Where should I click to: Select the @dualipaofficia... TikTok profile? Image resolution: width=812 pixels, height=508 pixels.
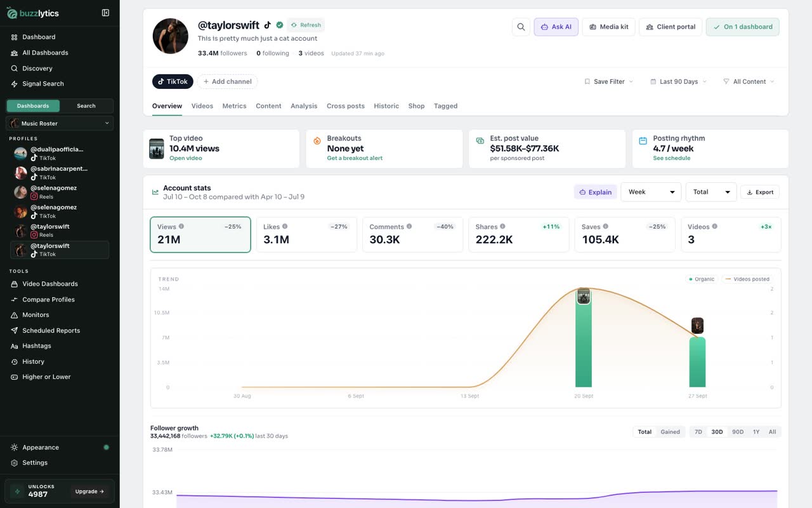coord(60,154)
